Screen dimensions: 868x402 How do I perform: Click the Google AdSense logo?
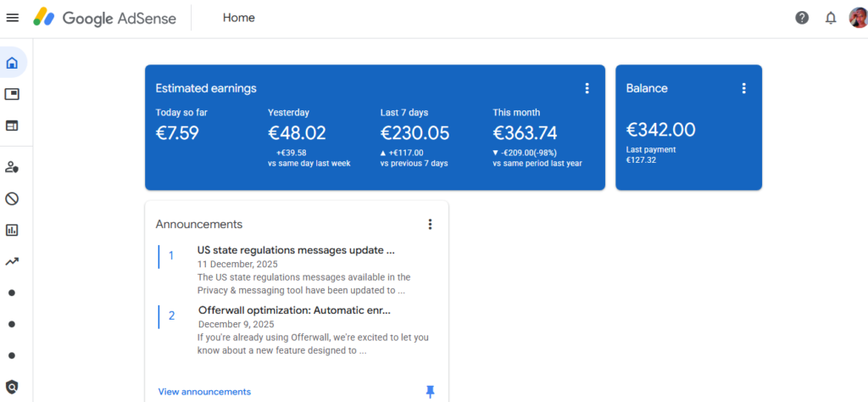[x=104, y=18]
